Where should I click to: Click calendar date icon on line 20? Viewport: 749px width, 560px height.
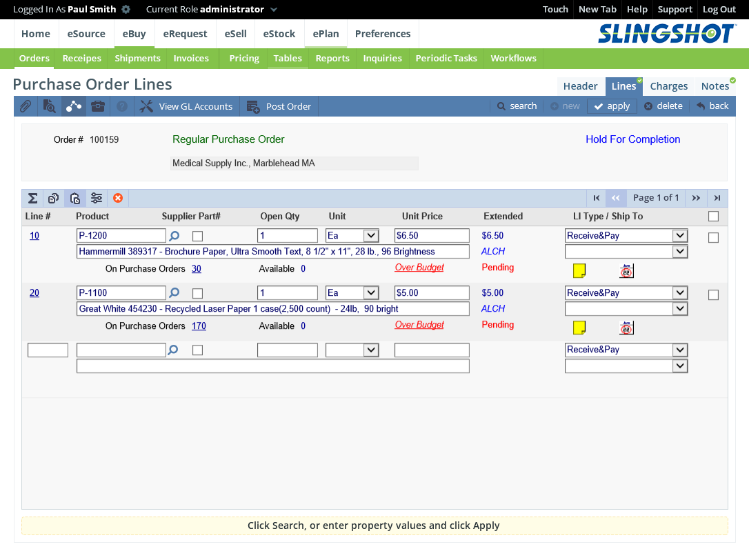(x=626, y=328)
